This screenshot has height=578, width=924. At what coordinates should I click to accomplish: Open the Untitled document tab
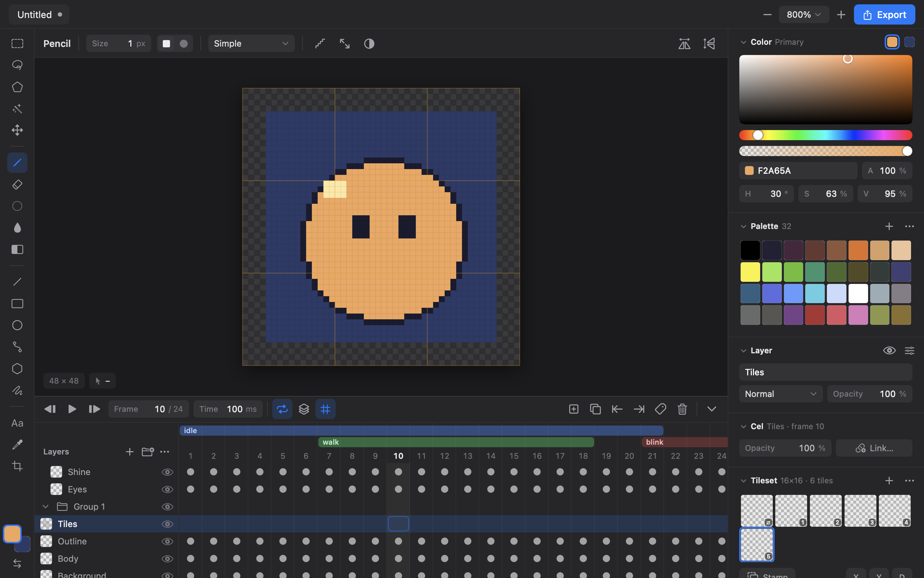tap(39, 14)
